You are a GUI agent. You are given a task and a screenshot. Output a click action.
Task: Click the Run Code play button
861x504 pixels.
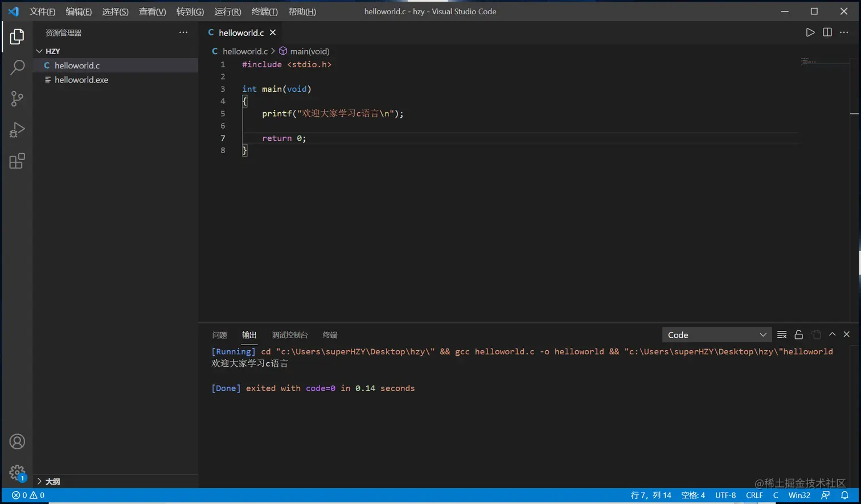[x=810, y=32]
